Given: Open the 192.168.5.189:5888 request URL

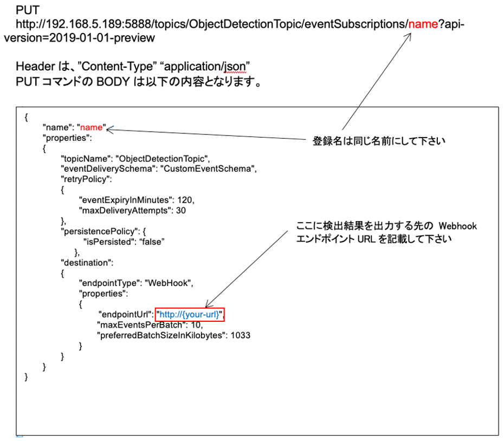Looking at the screenshot, I should click(x=211, y=24).
